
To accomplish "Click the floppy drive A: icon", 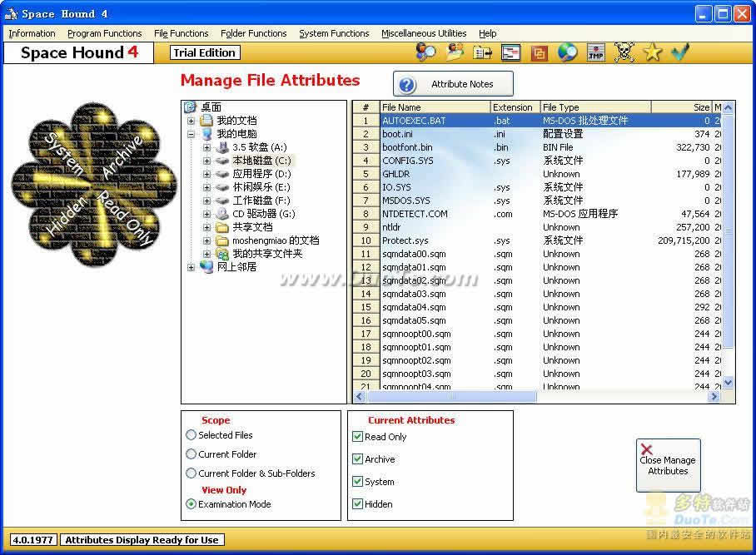I will pos(222,147).
